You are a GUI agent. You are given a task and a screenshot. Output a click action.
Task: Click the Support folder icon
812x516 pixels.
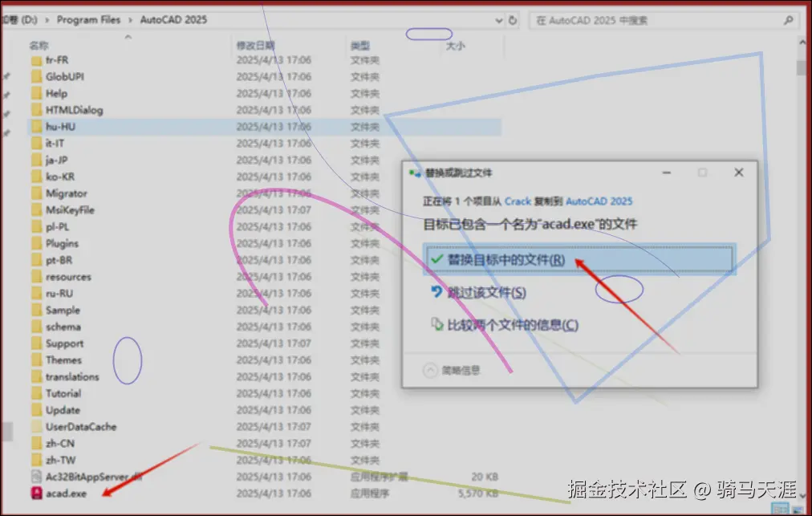coord(36,343)
